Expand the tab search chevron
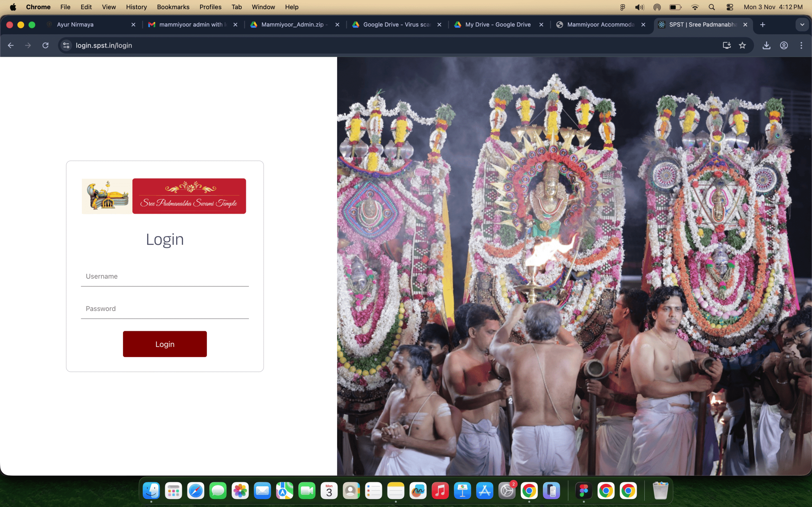Image resolution: width=812 pixels, height=507 pixels. (x=802, y=24)
